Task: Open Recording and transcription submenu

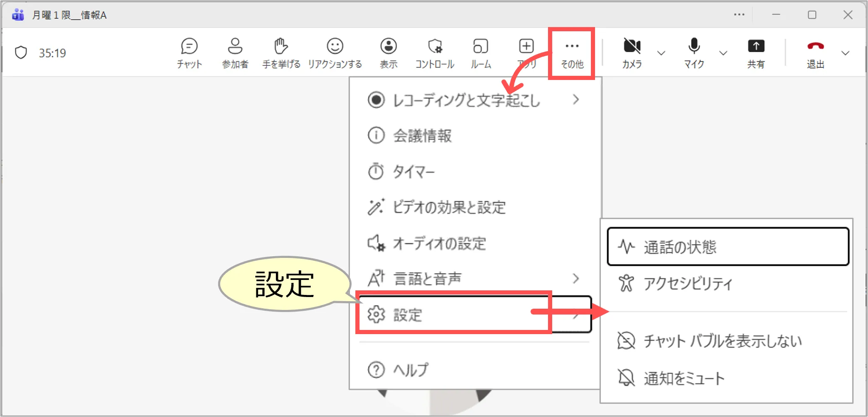Action: 474,100
